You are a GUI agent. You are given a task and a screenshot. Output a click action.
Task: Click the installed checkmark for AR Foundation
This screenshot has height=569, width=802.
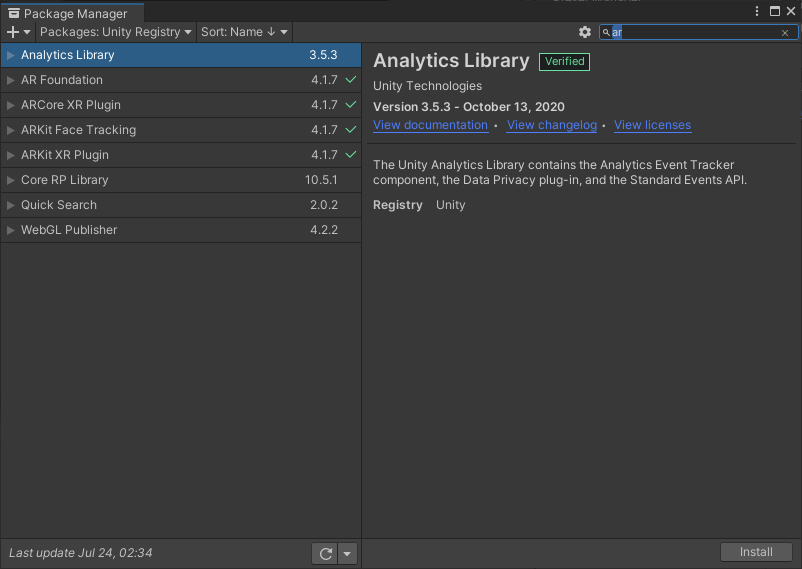pyautogui.click(x=351, y=79)
